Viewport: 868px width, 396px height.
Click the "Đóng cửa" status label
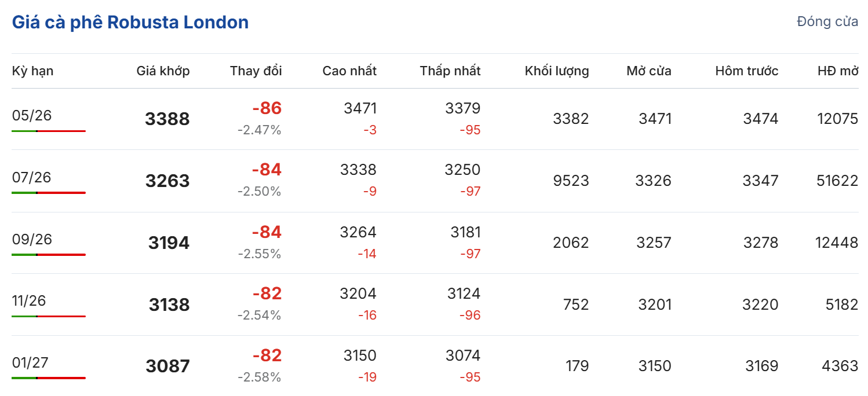coord(827,22)
